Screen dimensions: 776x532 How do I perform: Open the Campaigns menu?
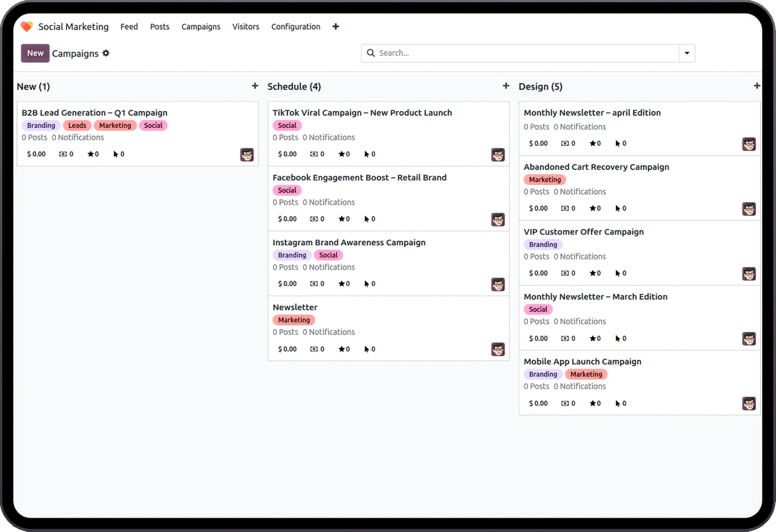[x=201, y=27]
